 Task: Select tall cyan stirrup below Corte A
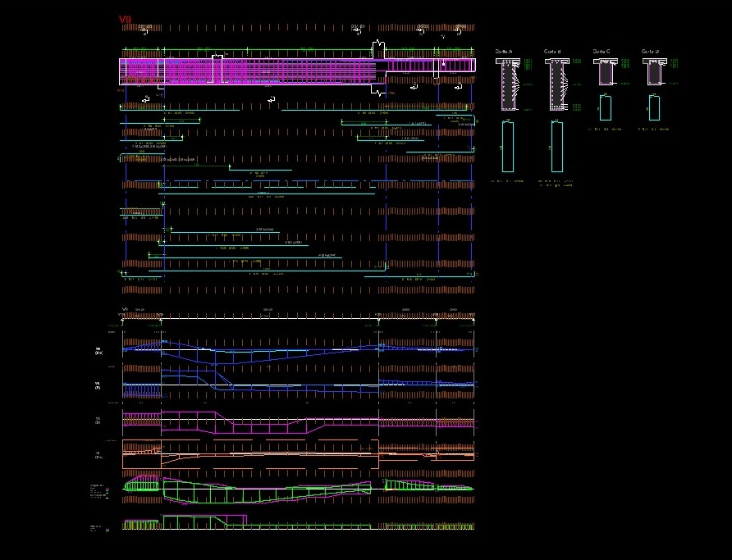coord(508,147)
